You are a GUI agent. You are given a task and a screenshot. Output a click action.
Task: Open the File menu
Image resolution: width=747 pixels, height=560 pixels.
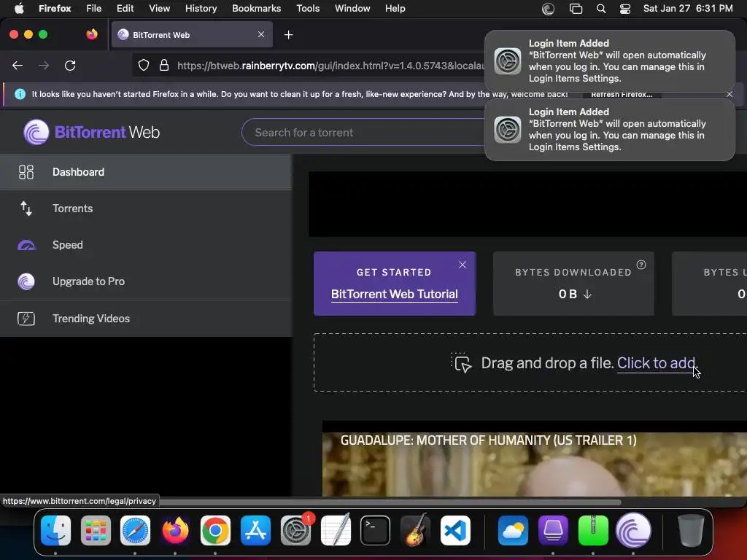[93, 9]
